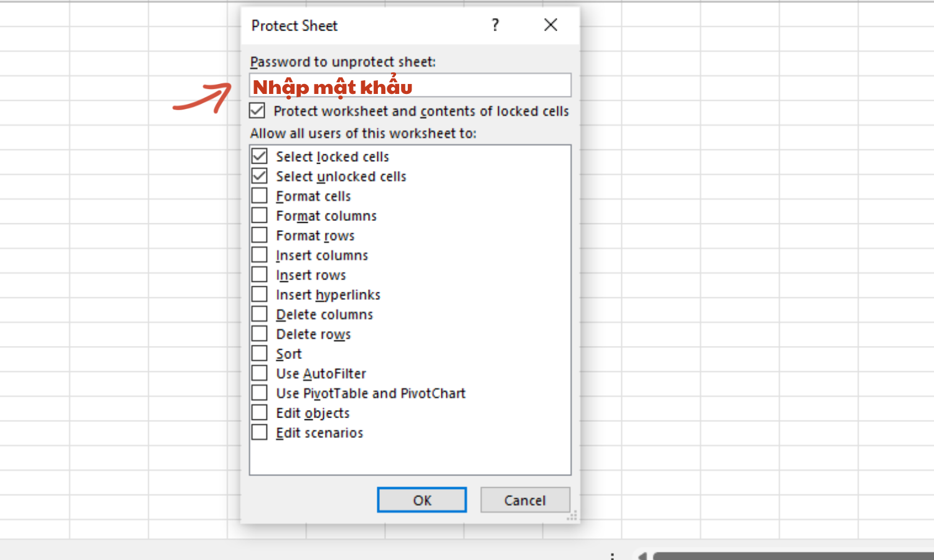Enable Use PivotTable and PivotChart
Image resolution: width=934 pixels, height=560 pixels.
click(x=260, y=393)
